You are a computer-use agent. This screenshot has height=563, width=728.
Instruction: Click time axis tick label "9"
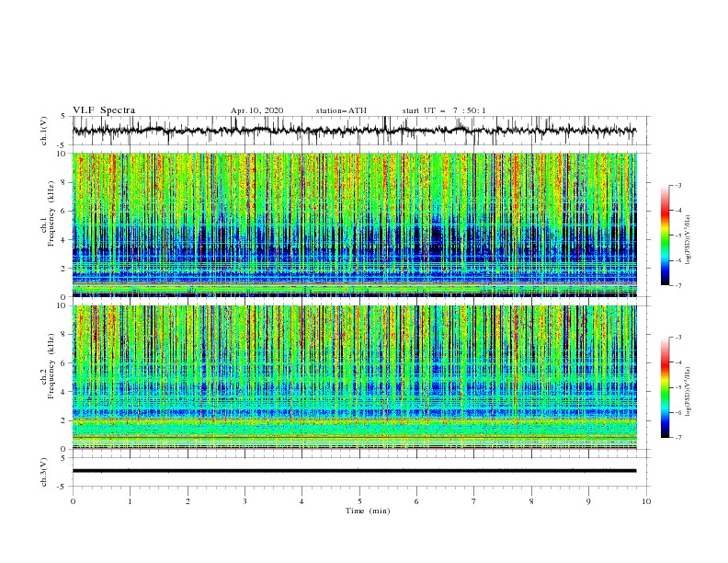coord(588,501)
